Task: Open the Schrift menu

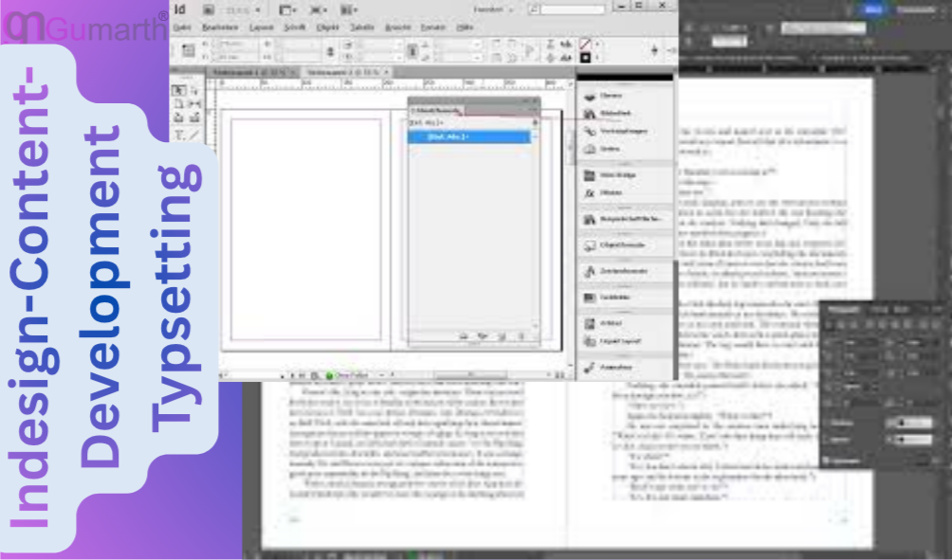Action: (x=295, y=27)
